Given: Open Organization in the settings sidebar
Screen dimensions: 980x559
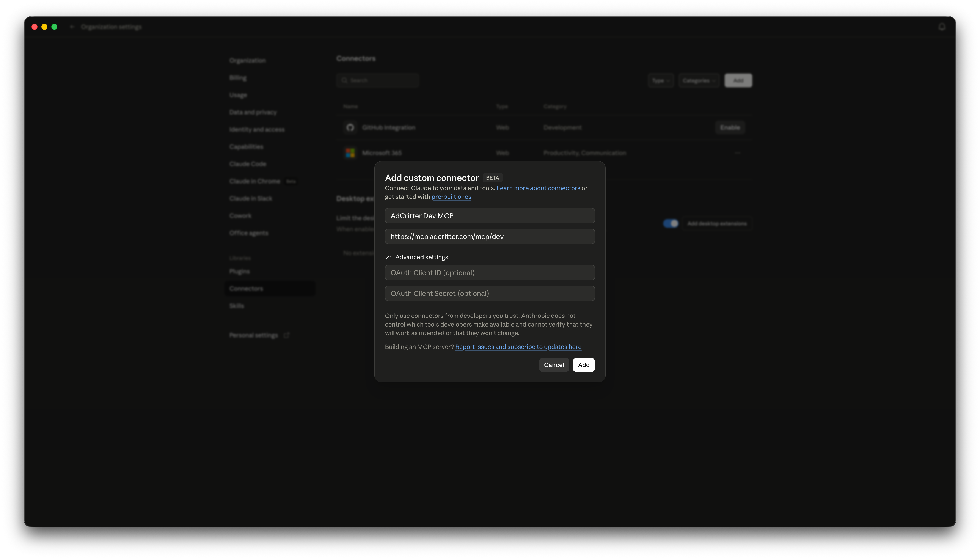Looking at the screenshot, I should tap(248, 60).
